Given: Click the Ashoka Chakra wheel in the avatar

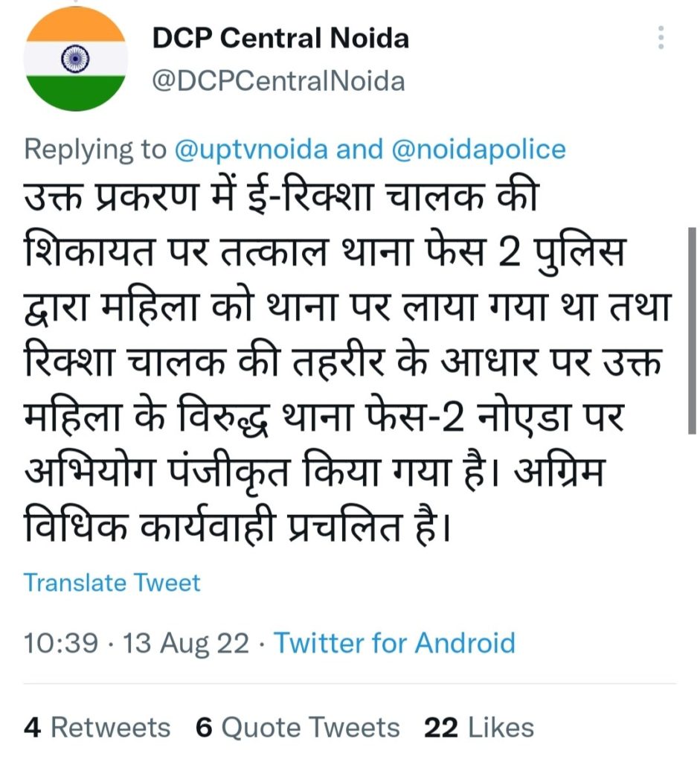Looking at the screenshot, I should point(75,57).
